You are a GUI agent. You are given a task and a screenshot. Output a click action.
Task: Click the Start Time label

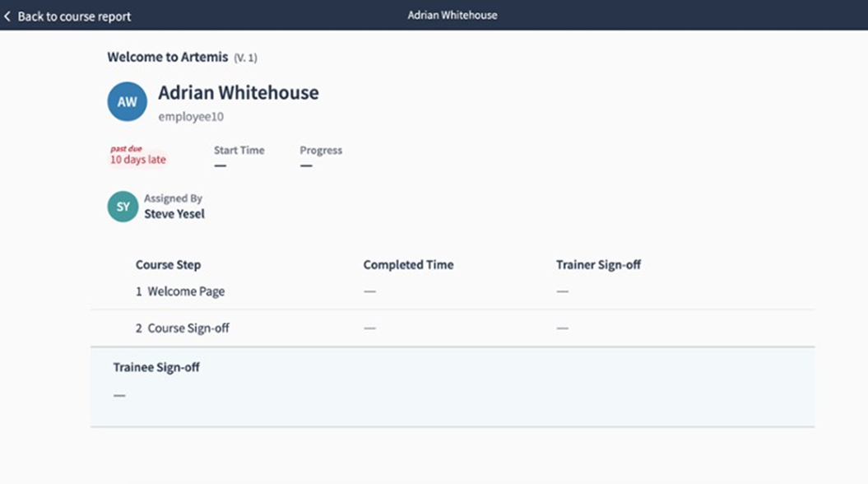click(239, 151)
